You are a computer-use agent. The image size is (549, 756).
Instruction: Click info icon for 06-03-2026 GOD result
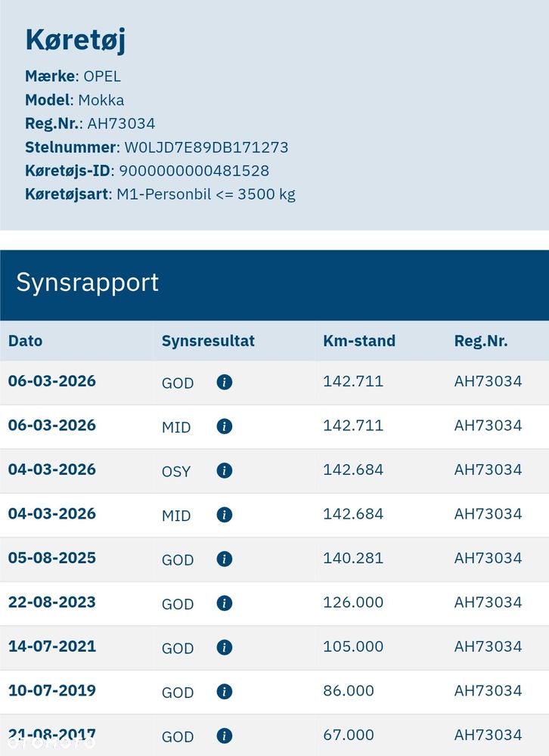[x=224, y=382]
